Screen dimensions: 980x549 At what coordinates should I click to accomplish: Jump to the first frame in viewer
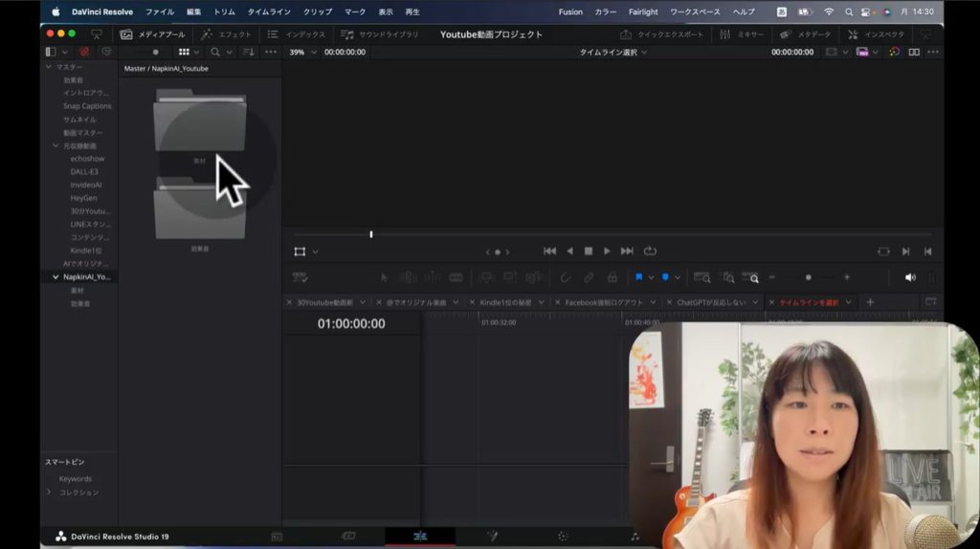click(549, 252)
